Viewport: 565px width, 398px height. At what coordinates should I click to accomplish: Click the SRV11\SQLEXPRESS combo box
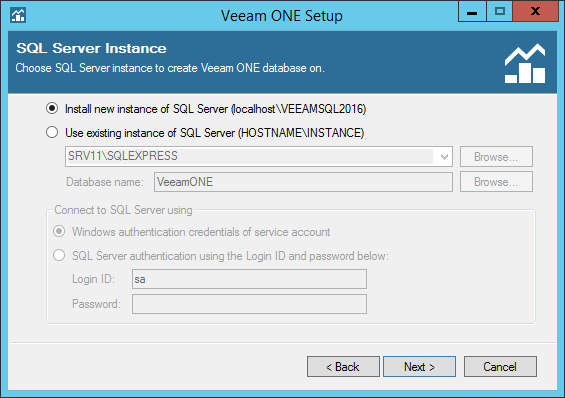(259, 156)
